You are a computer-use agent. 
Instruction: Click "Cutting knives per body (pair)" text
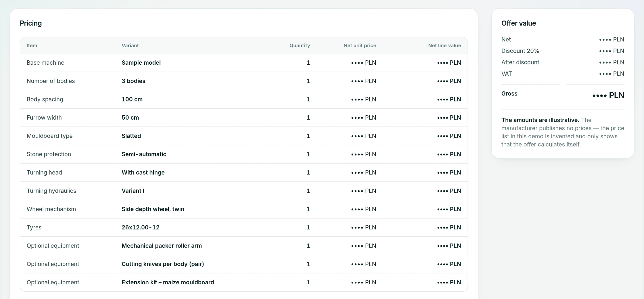163,264
